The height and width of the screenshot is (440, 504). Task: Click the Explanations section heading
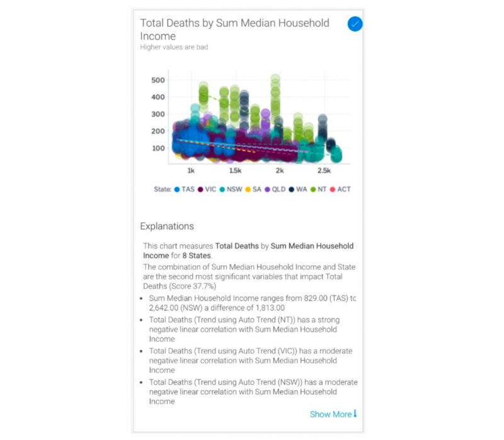click(x=167, y=226)
